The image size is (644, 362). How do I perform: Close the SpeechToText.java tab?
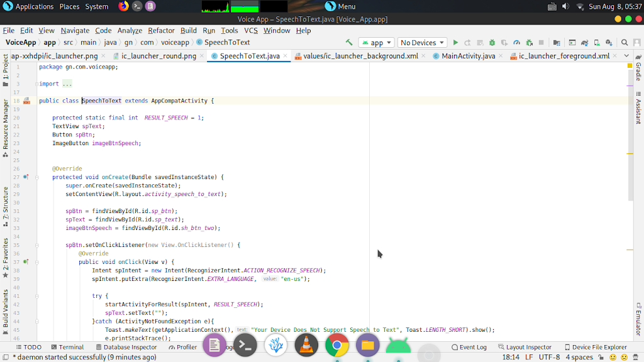285,56
